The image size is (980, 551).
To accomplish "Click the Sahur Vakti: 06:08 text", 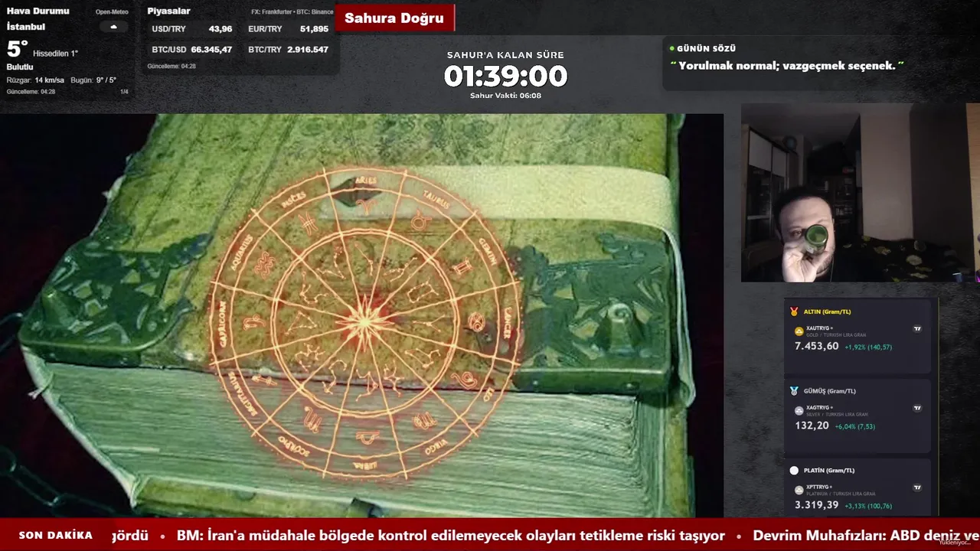I will click(x=505, y=96).
